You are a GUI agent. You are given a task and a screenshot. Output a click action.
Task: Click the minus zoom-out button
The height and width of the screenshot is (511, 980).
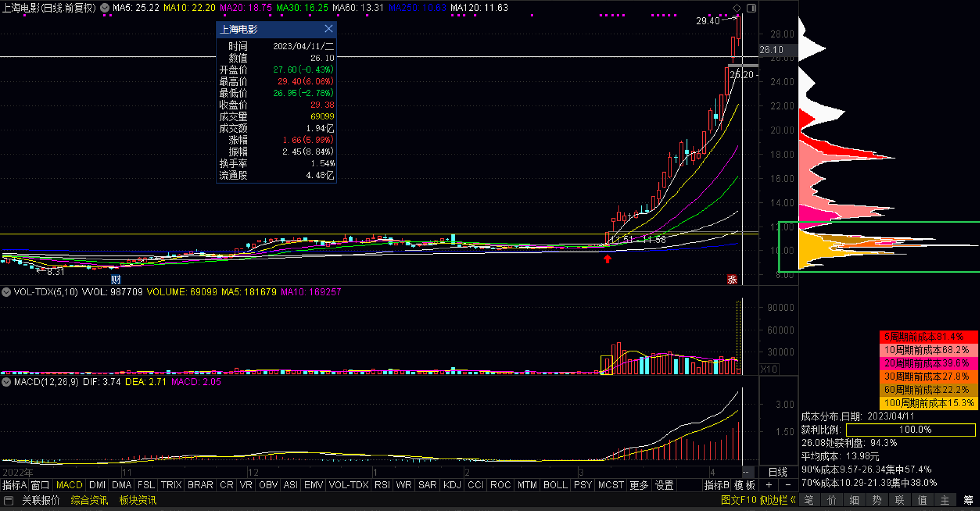click(788, 485)
